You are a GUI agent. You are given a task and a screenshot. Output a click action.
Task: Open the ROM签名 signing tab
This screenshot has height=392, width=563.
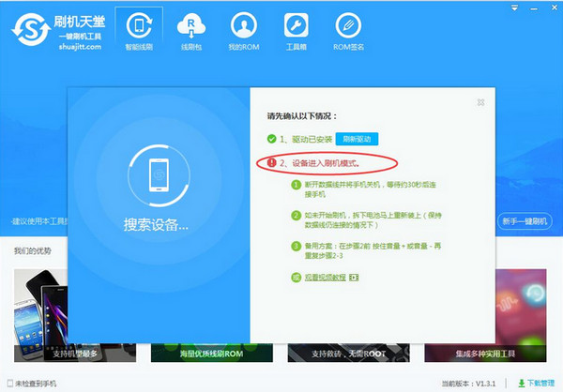coord(348,31)
